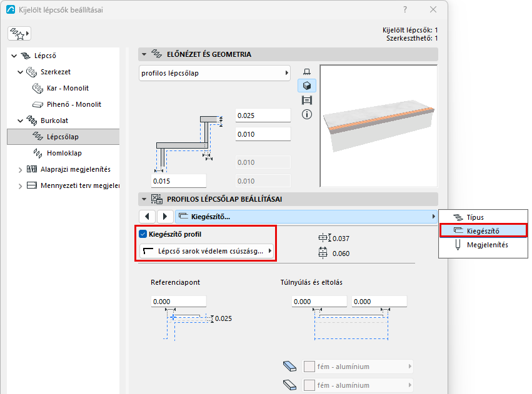The width and height of the screenshot is (532, 394).
Task: Click the info icon beside preview
Action: [x=307, y=114]
